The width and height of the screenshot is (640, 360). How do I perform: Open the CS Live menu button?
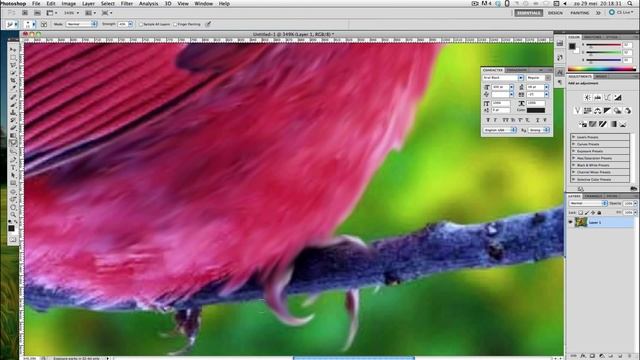[x=621, y=13]
